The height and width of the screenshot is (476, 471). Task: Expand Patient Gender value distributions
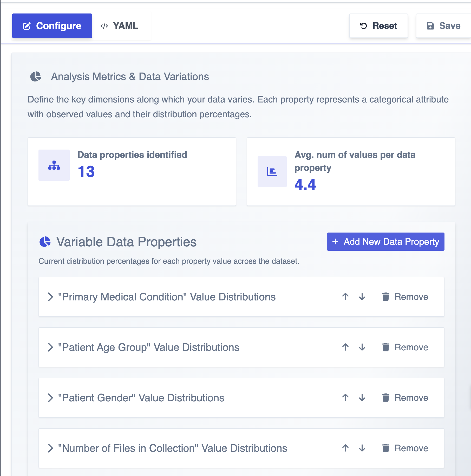(50, 398)
